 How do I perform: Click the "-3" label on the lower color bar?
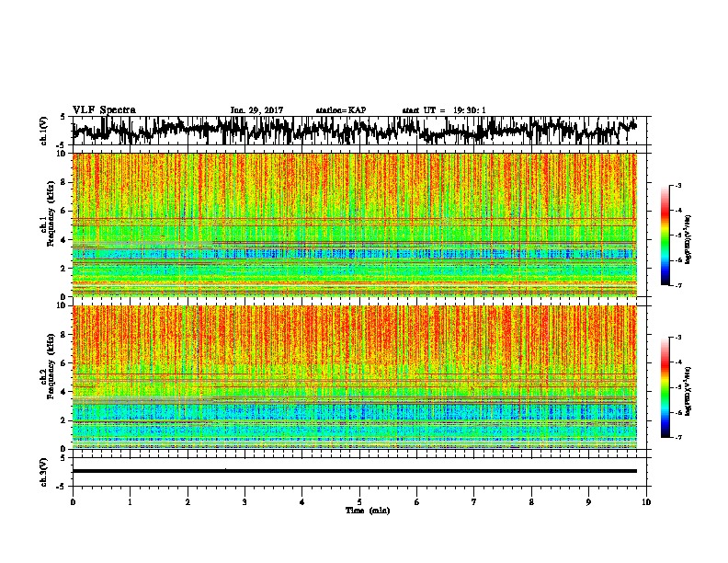tap(677, 338)
